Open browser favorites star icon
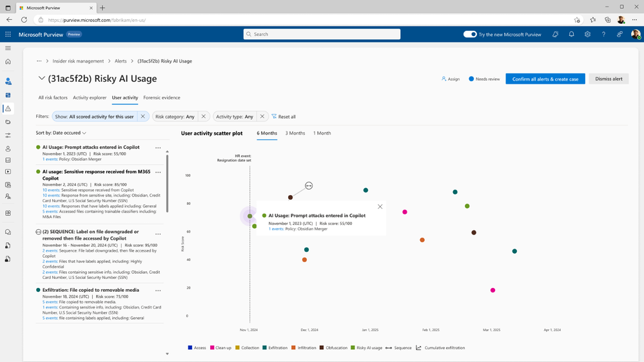 click(592, 20)
